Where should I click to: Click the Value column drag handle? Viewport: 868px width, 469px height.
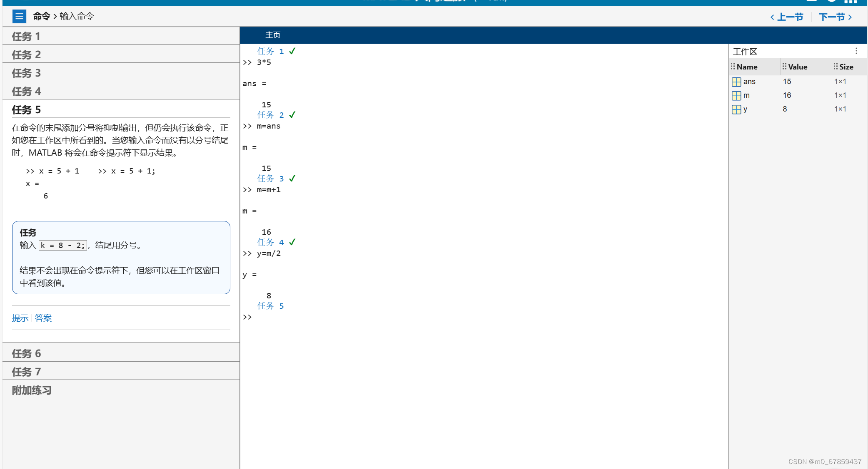click(x=784, y=67)
